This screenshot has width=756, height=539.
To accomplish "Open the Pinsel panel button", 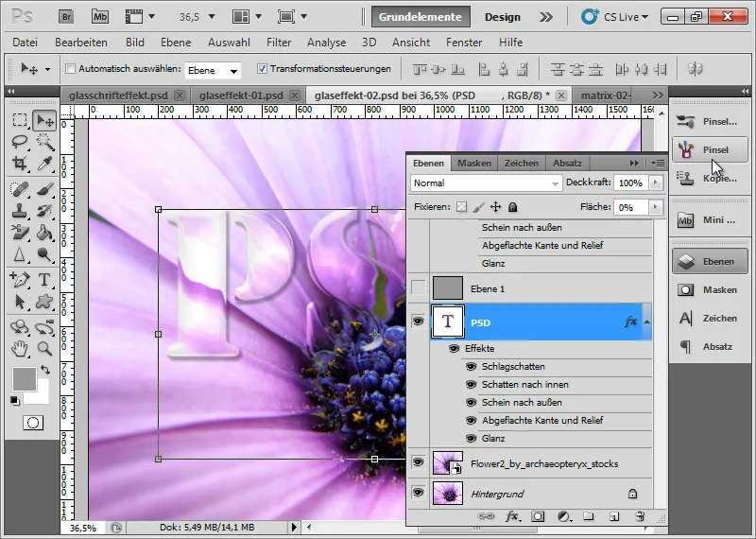I will pyautogui.click(x=710, y=149).
